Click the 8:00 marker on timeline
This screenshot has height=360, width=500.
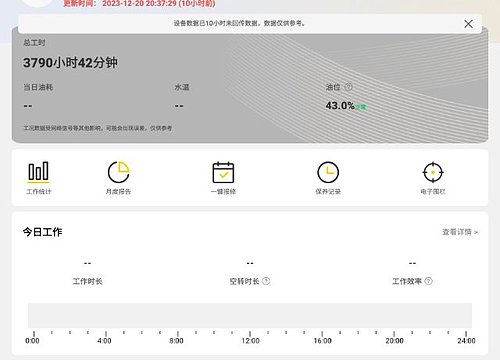point(176,341)
